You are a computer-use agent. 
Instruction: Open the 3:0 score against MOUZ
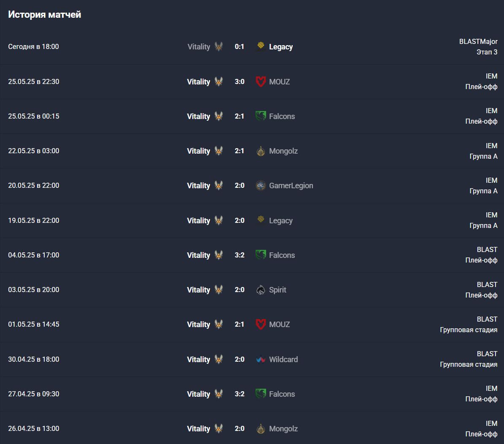point(240,81)
